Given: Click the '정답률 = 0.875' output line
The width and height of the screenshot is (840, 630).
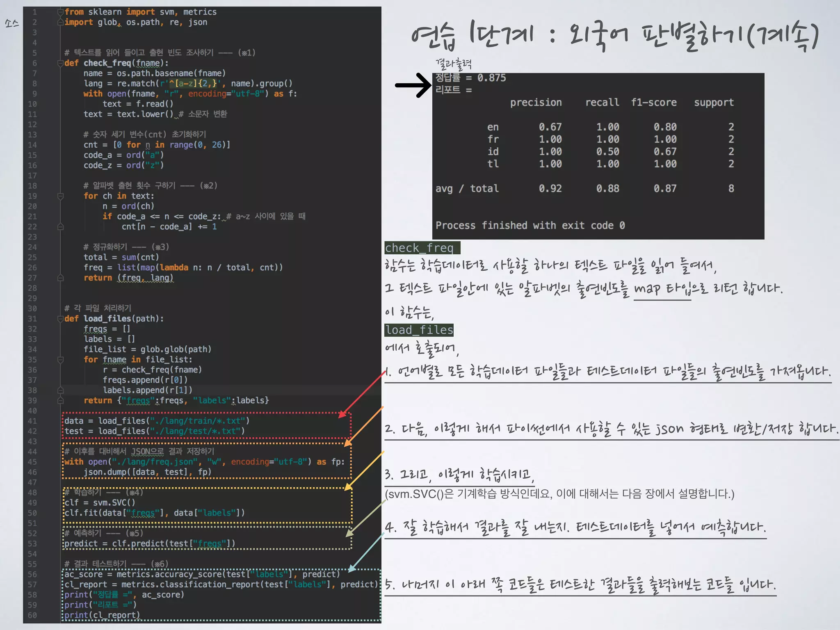Looking at the screenshot, I should coord(470,78).
